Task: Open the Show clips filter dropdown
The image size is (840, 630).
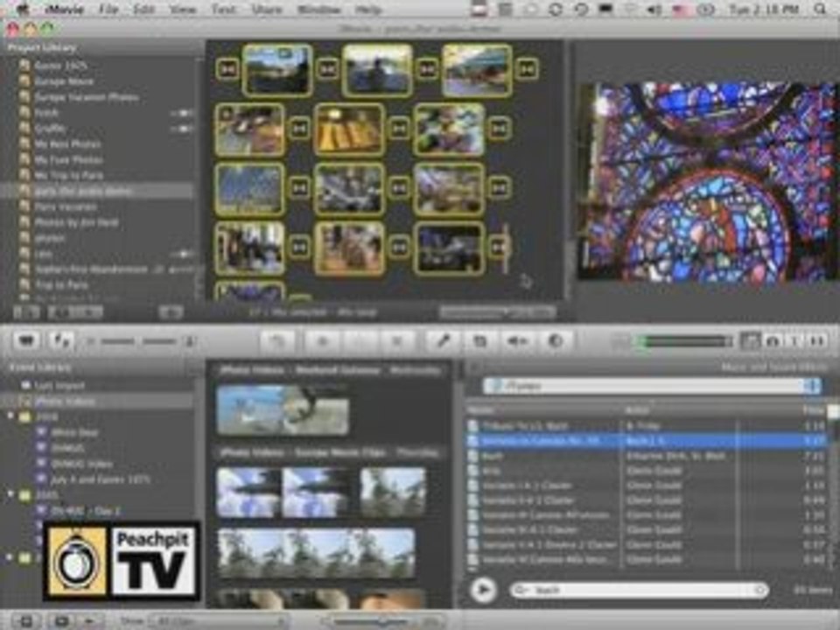Action: (218, 621)
